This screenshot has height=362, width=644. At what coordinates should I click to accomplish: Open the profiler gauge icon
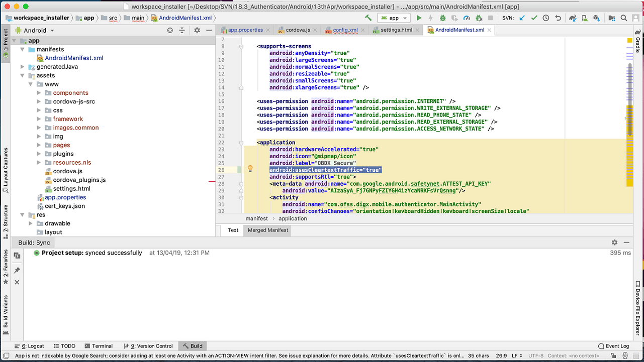467,18
